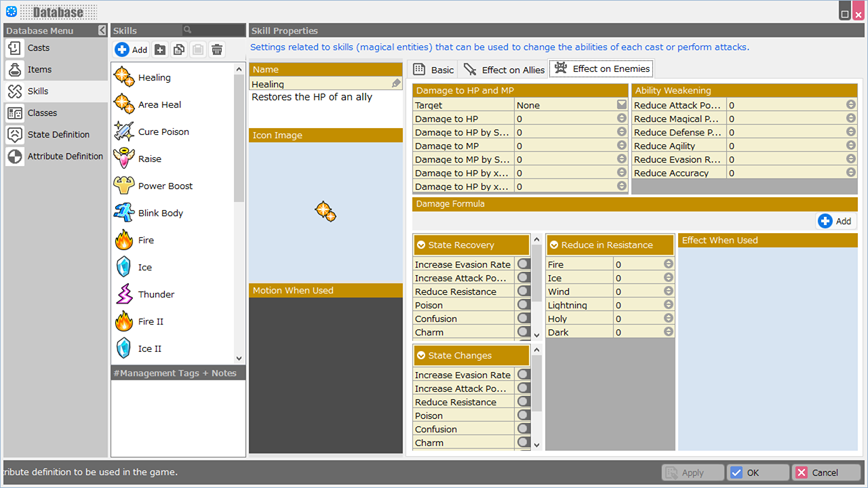Toggle Increase Evasion Rate in State Recovery
The height and width of the screenshot is (488, 868).
click(x=524, y=264)
